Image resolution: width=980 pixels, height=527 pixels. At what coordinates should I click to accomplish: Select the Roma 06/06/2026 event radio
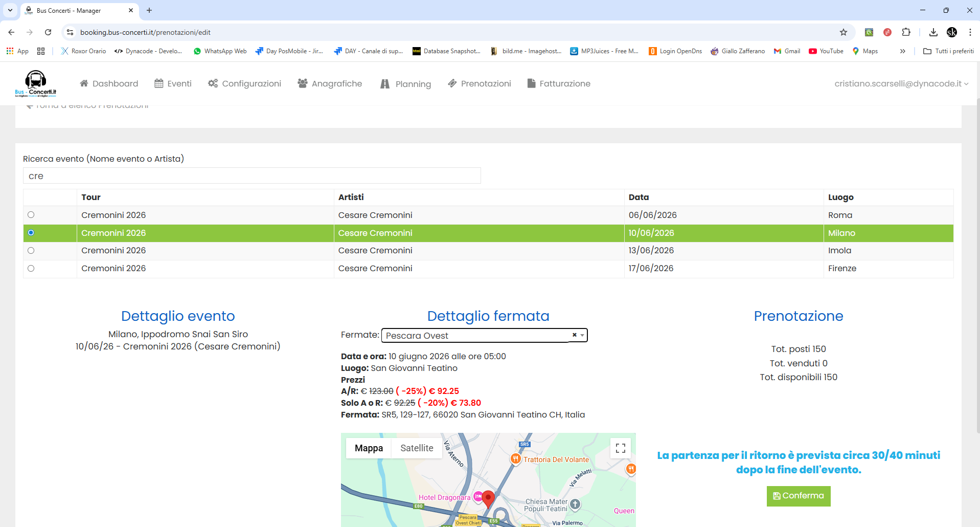tap(31, 215)
